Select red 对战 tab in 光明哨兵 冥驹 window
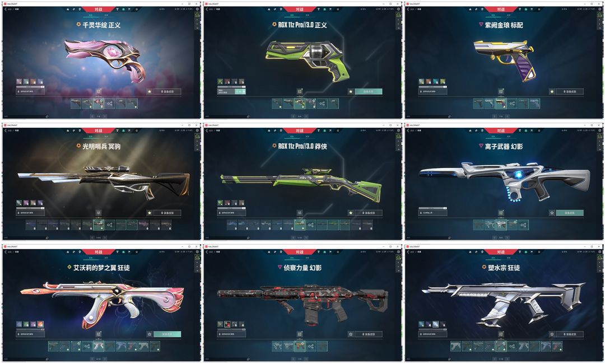The height and width of the screenshot is (364, 605). click(99, 130)
